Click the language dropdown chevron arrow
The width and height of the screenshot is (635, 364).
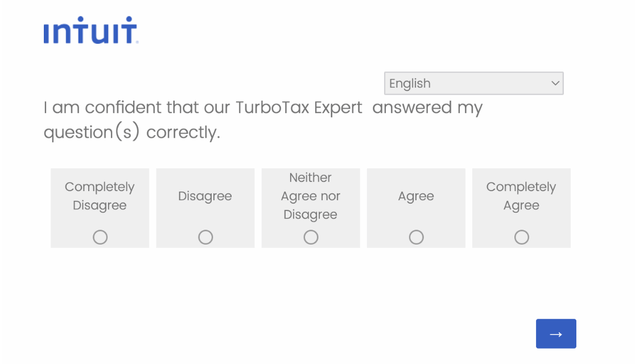click(555, 84)
